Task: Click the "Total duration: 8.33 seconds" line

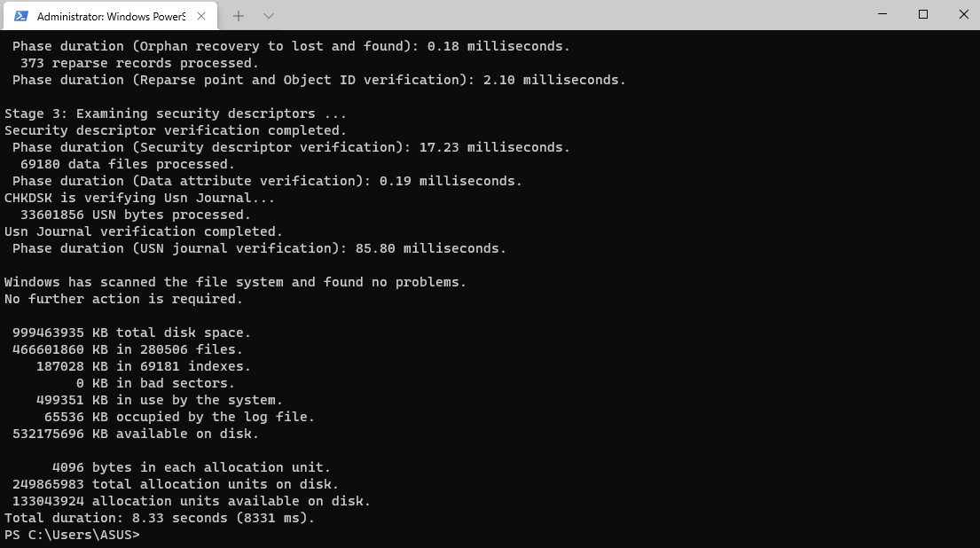Action: click(160, 518)
